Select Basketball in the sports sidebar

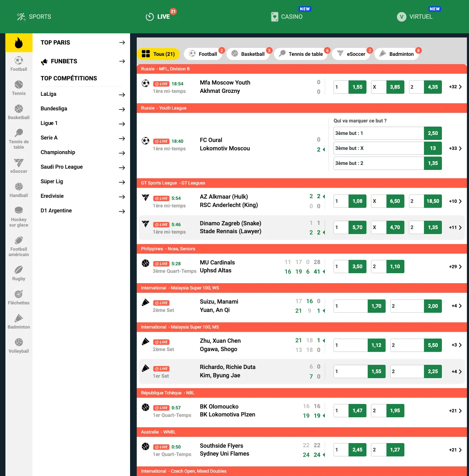pyautogui.click(x=19, y=112)
